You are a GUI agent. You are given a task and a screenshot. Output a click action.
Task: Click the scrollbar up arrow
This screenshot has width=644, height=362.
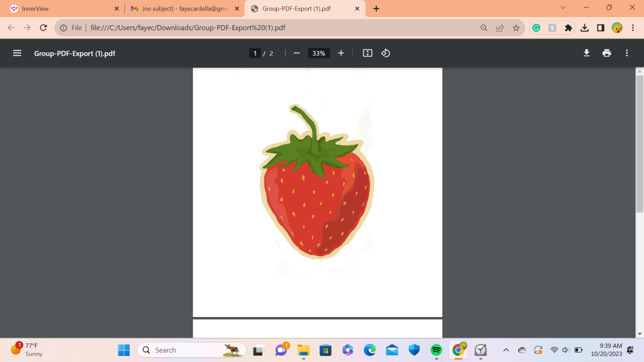[x=640, y=71]
